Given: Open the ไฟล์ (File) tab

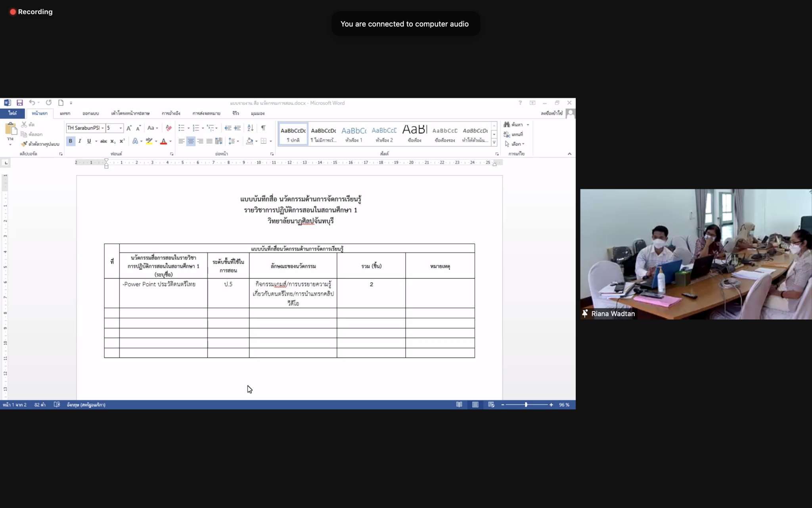Looking at the screenshot, I should [12, 114].
